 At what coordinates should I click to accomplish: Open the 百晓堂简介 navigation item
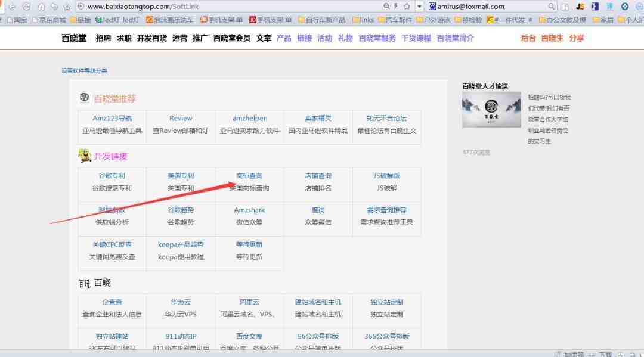pos(456,38)
